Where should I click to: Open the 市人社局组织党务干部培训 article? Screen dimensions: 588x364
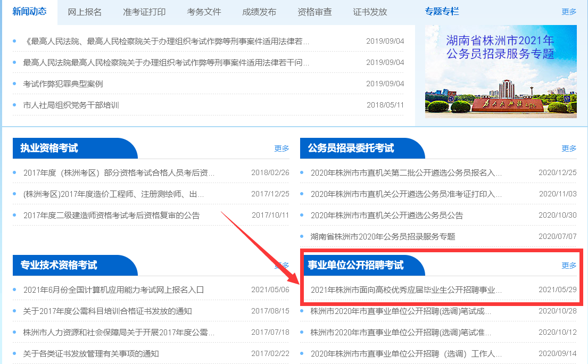71,105
